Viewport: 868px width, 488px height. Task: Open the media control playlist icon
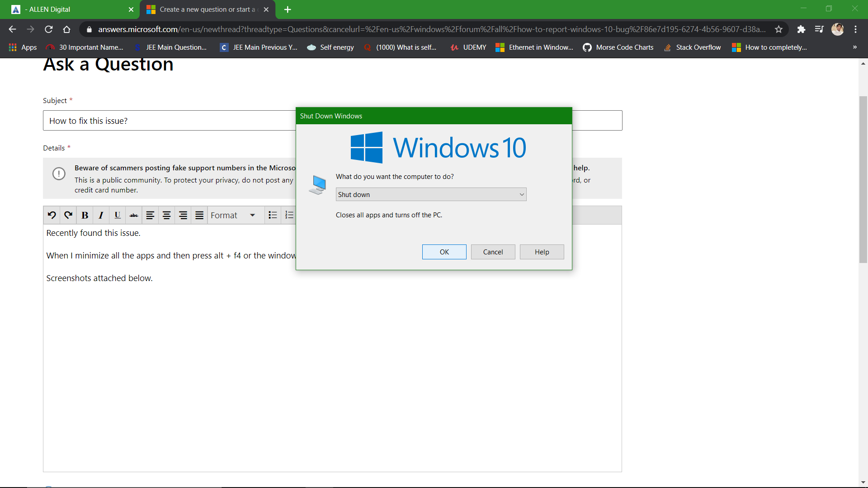(x=819, y=29)
